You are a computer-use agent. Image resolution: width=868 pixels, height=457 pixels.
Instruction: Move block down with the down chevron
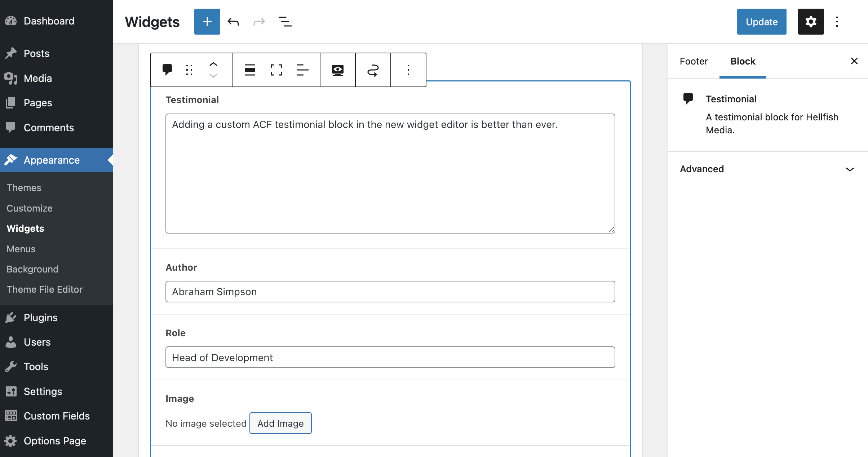tap(213, 75)
